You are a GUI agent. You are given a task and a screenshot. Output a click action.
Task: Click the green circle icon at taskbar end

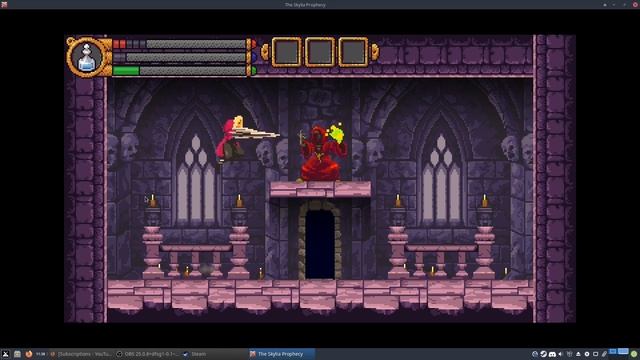pyautogui.click(x=634, y=354)
